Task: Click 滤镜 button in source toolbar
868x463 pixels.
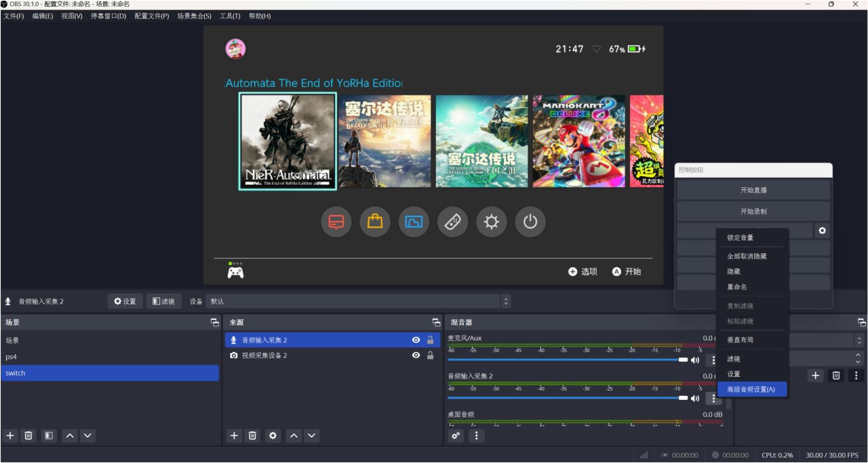Action: point(164,301)
